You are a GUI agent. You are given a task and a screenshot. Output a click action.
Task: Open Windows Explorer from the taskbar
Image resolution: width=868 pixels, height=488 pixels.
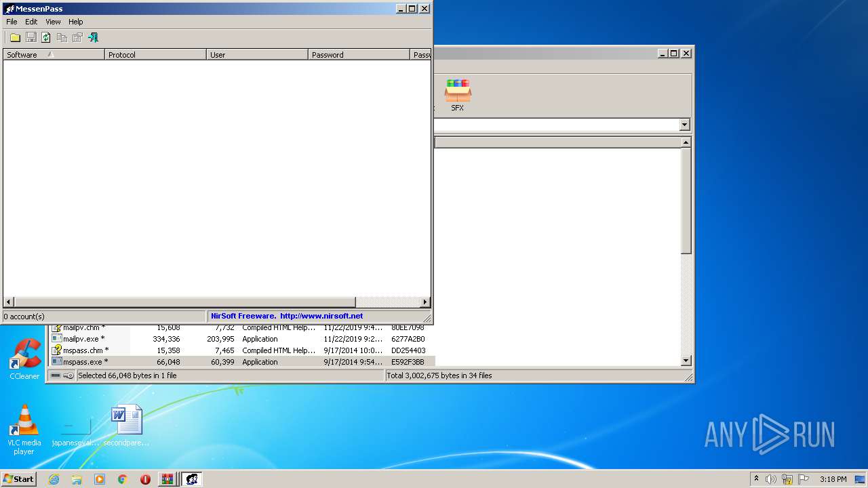click(x=77, y=479)
